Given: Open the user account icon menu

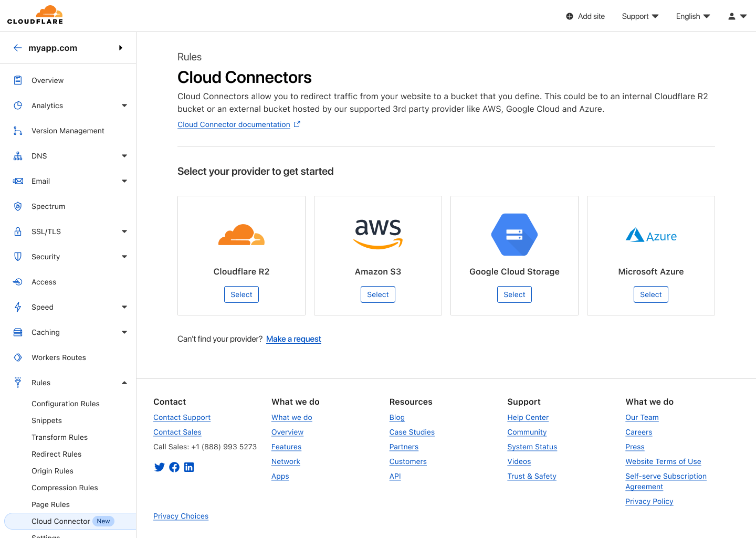Looking at the screenshot, I should (737, 16).
